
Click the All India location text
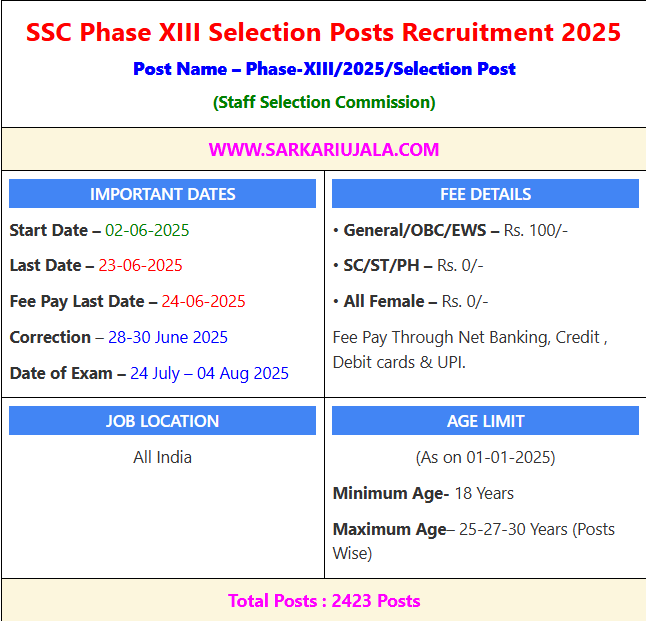pos(162,457)
